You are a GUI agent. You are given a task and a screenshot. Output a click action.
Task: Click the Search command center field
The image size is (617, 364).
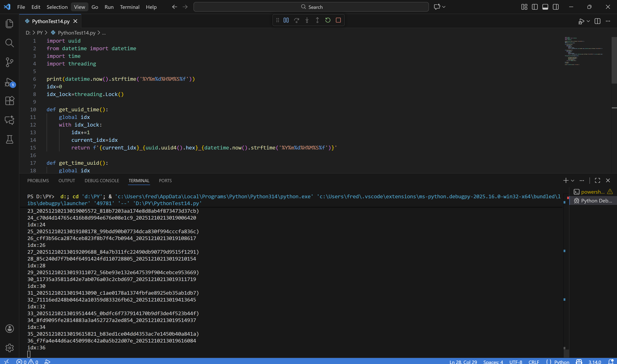pos(311,7)
